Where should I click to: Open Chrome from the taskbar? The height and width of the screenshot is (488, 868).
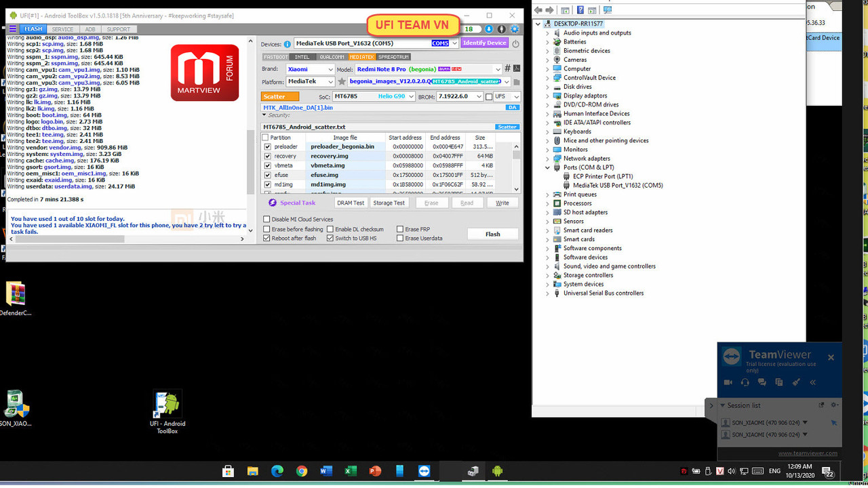click(302, 471)
